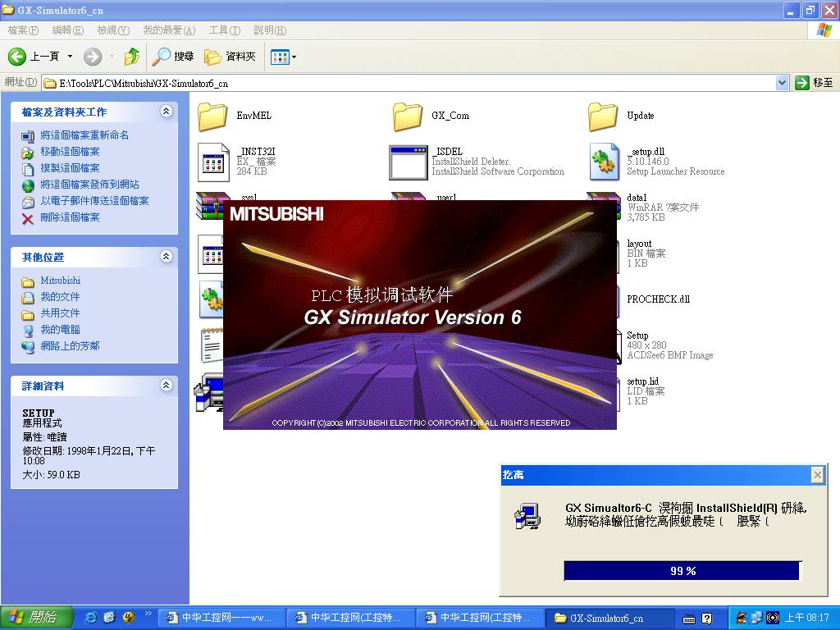Collapse the 其他位置 panel
840x630 pixels.
[166, 257]
